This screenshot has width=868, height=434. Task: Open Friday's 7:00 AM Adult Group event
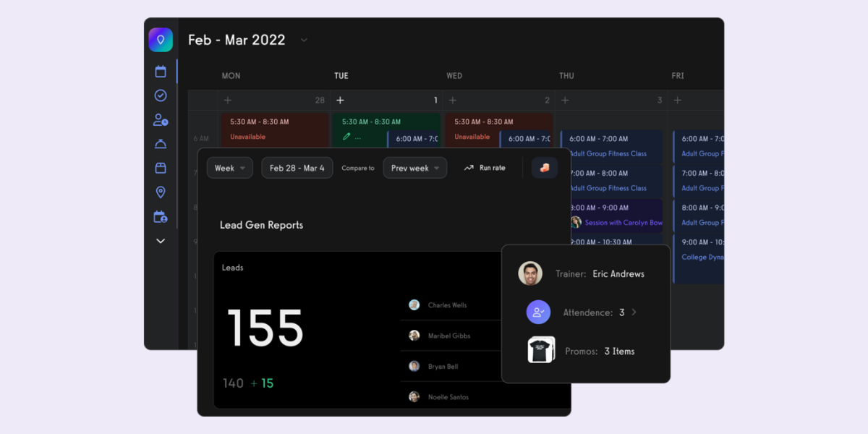pos(699,181)
